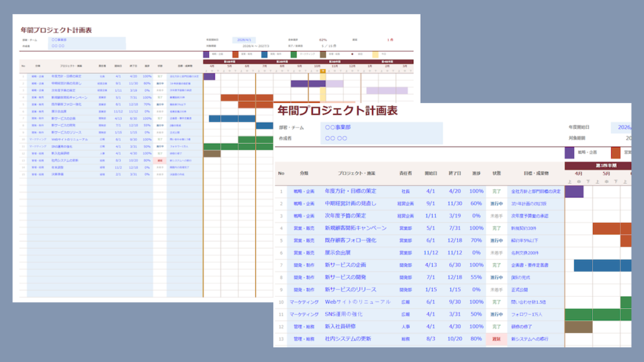The image size is (644, 362).
Task: Select 次年度予算の策定 project cell in front sheet
Action: [x=345, y=216]
